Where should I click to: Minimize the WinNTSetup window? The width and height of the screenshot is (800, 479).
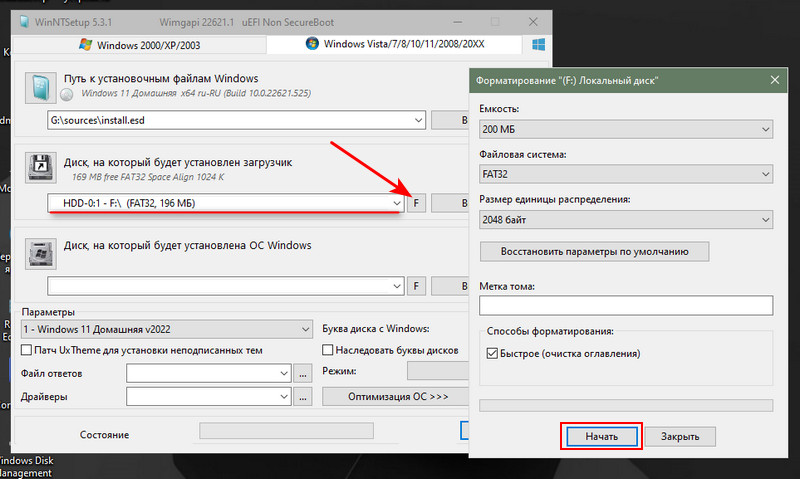pos(458,22)
